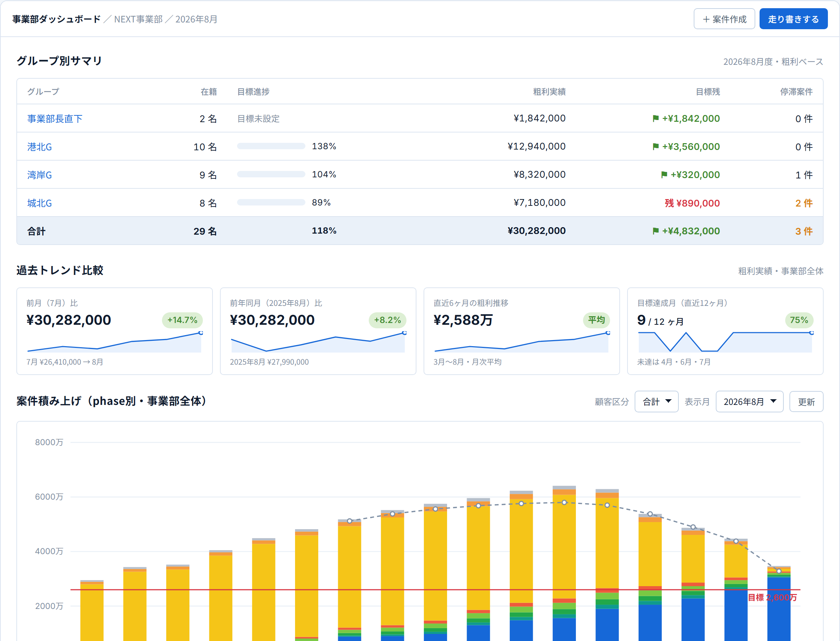The image size is (840, 641).
Task: Click the last trend line point on chart
Action: (779, 571)
